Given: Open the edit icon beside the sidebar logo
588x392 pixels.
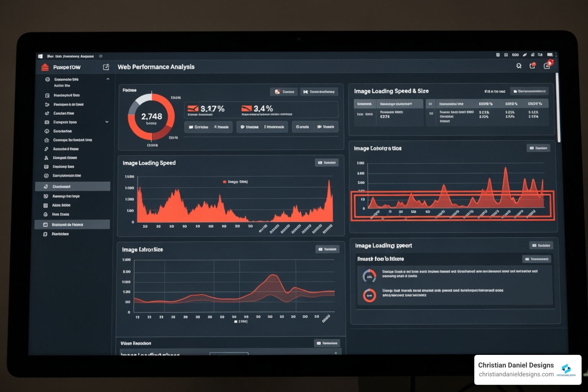Looking at the screenshot, I should [106, 67].
